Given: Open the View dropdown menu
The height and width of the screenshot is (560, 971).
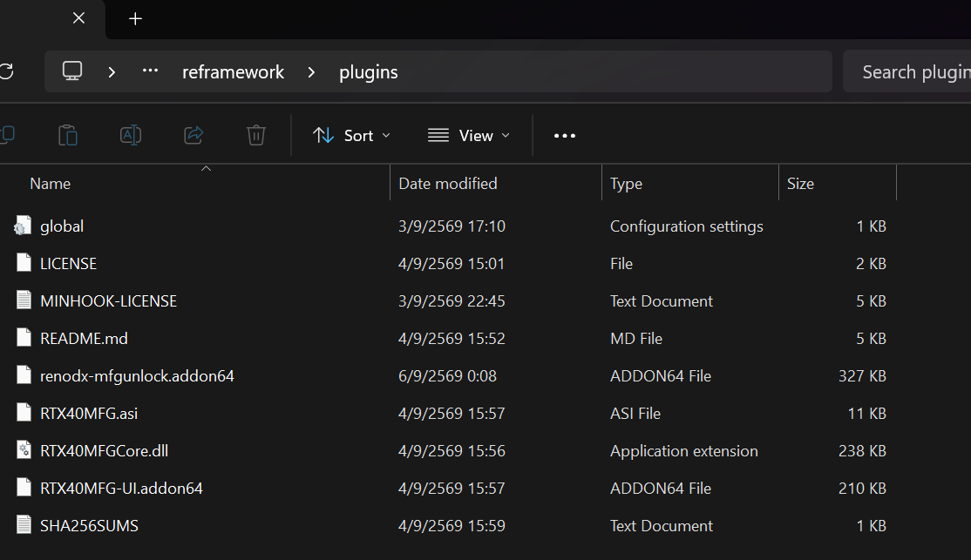Looking at the screenshot, I should [469, 136].
